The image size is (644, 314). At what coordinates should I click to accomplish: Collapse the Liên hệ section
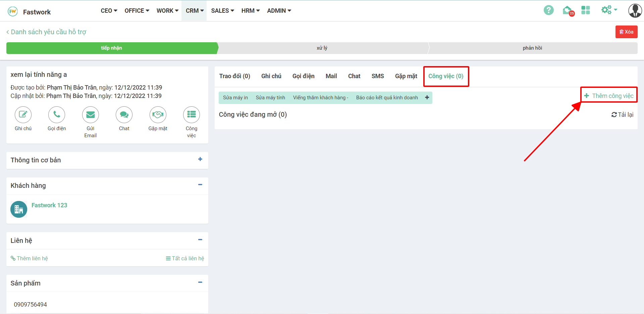[200, 240]
